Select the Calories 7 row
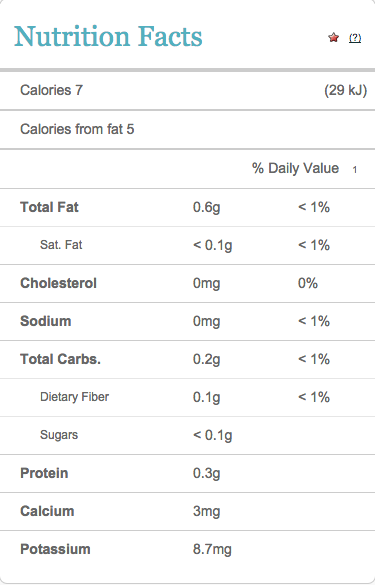The width and height of the screenshot is (375, 585). (187, 90)
